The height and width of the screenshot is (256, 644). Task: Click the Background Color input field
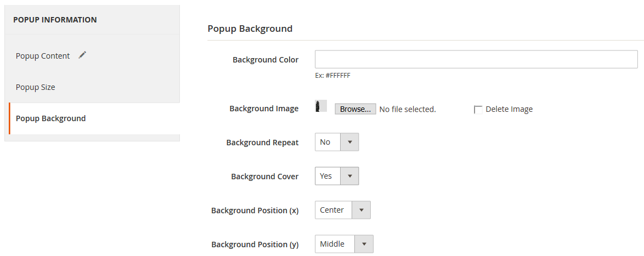click(476, 59)
